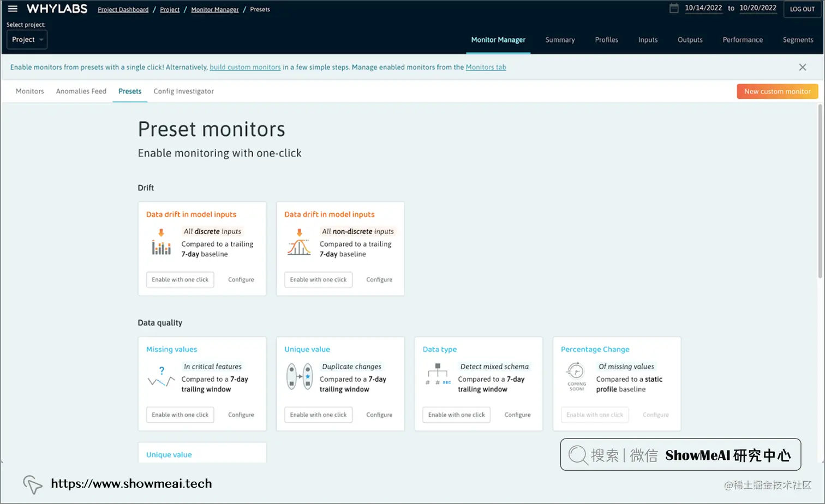Viewport: 825px width, 504px height.
Task: Open the calendar date picker icon
Action: coord(674,8)
